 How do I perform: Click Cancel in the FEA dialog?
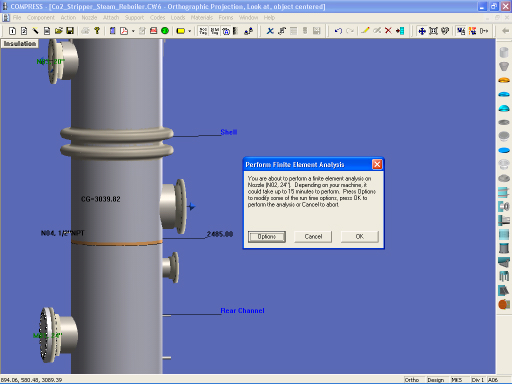coord(313,237)
